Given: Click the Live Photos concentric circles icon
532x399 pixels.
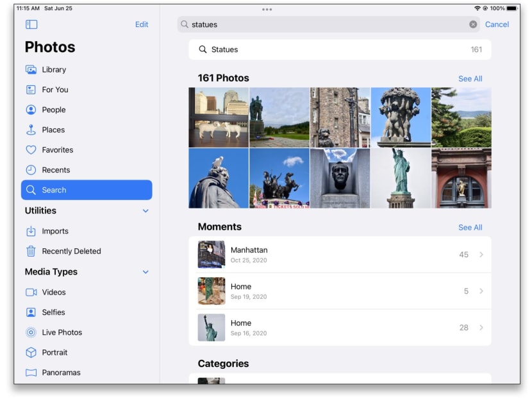Looking at the screenshot, I should [31, 332].
